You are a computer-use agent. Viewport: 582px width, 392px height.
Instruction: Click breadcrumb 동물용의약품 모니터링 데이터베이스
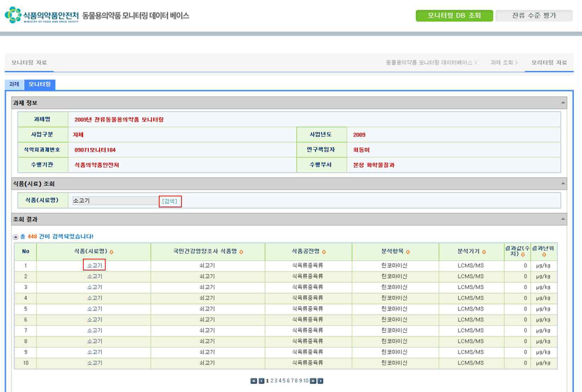tap(429, 62)
